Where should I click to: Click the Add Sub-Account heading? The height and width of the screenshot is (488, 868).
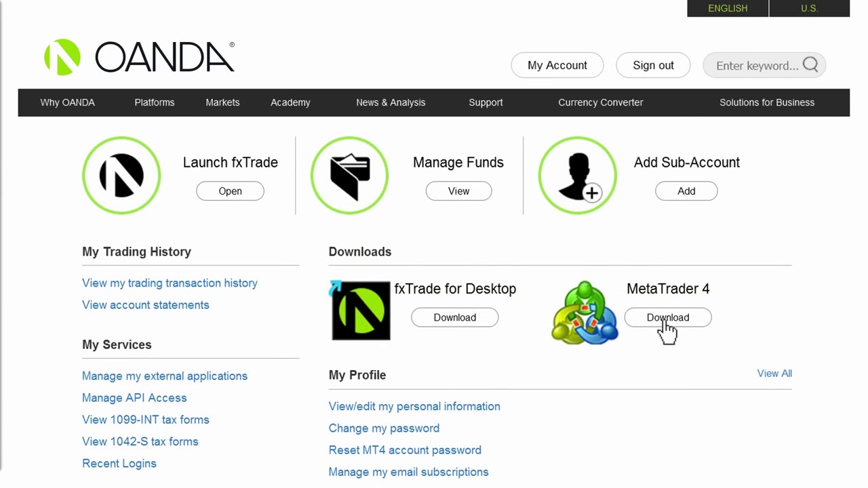686,163
